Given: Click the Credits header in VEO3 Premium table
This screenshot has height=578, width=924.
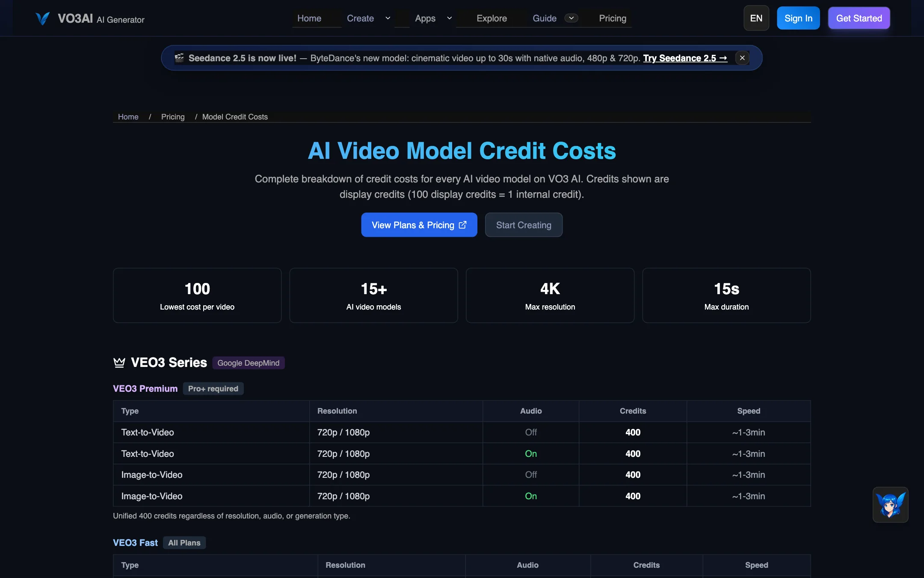Looking at the screenshot, I should click(633, 411).
